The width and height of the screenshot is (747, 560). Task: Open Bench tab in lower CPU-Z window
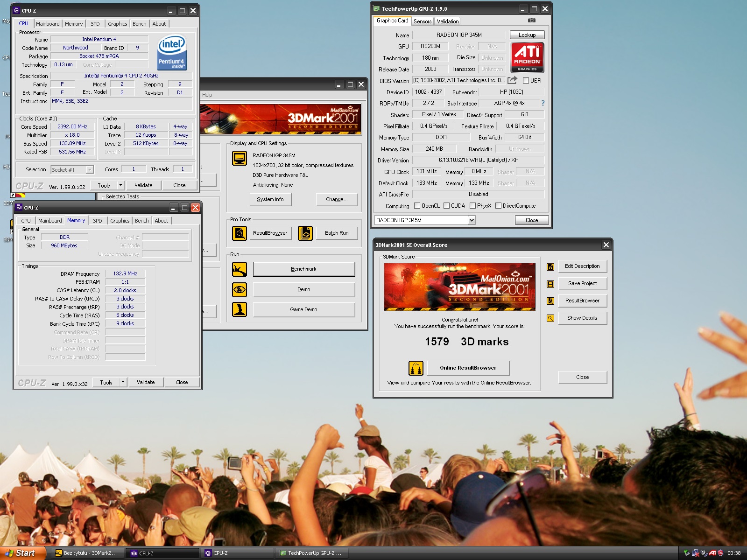tap(142, 221)
